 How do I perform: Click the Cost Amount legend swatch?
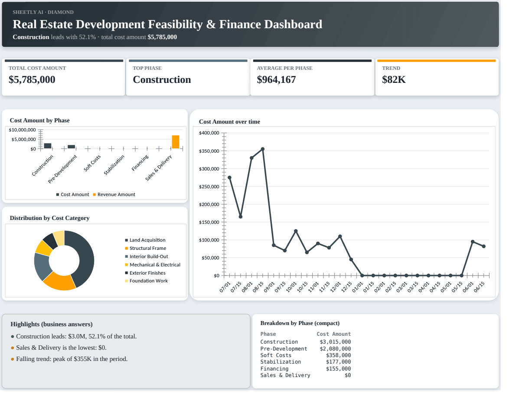click(58, 194)
